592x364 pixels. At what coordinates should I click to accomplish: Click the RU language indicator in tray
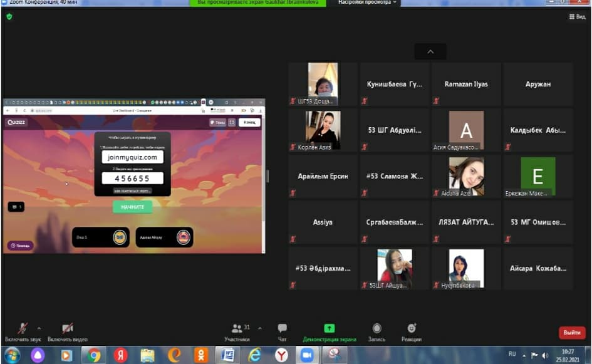pyautogui.click(x=512, y=355)
